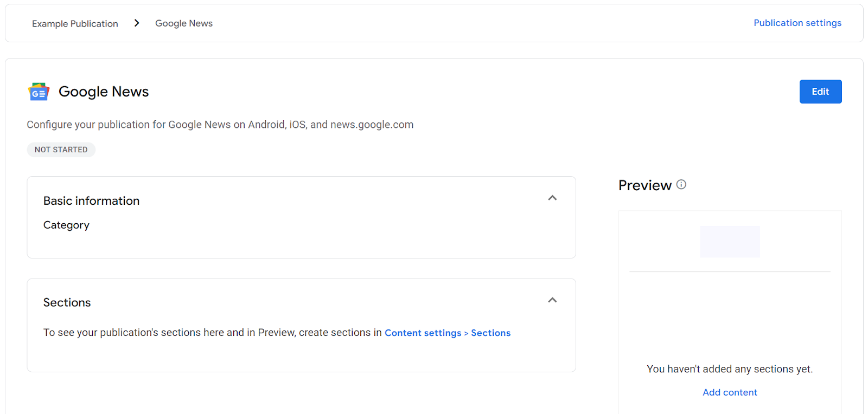Click 'You haven't added any sections yet' text
Image resolution: width=868 pixels, height=414 pixels.
tap(730, 369)
